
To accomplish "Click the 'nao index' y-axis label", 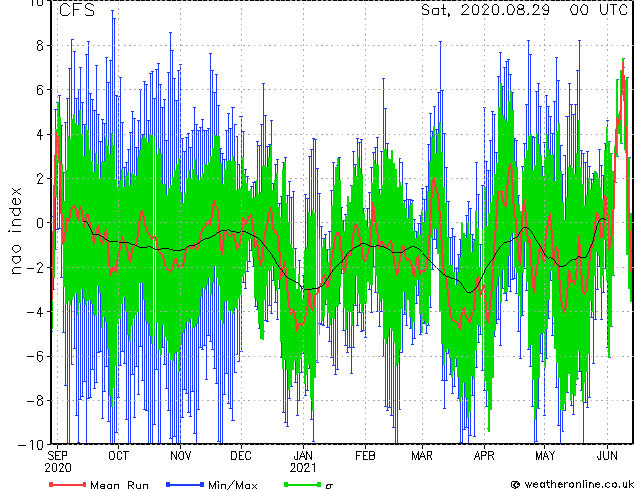I will coord(15,231).
